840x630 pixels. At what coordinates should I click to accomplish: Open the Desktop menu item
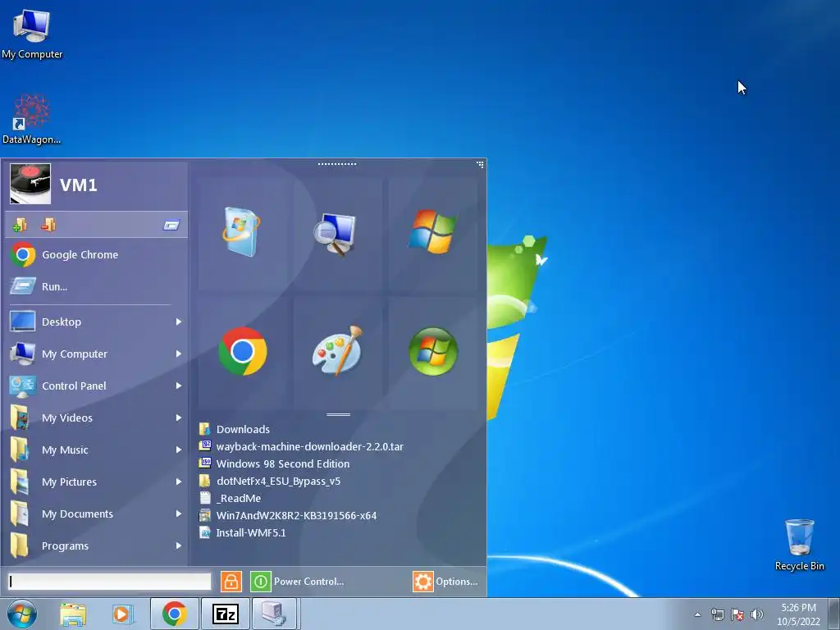pos(62,322)
